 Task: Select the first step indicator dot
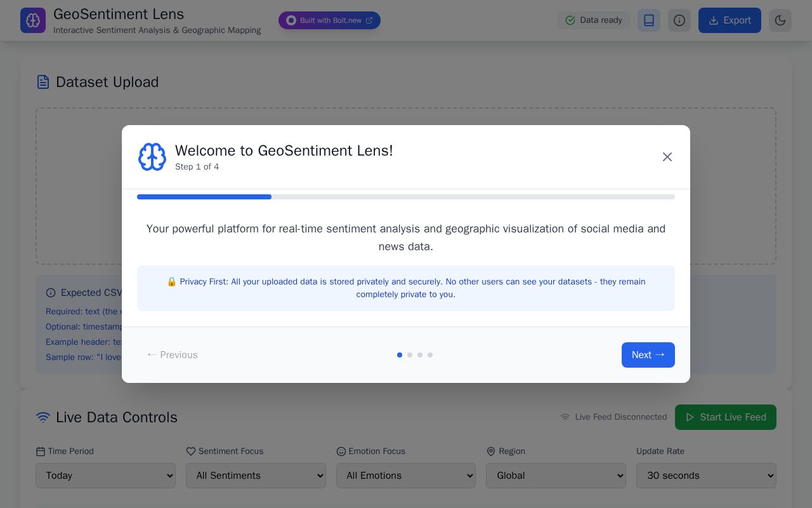(400, 355)
